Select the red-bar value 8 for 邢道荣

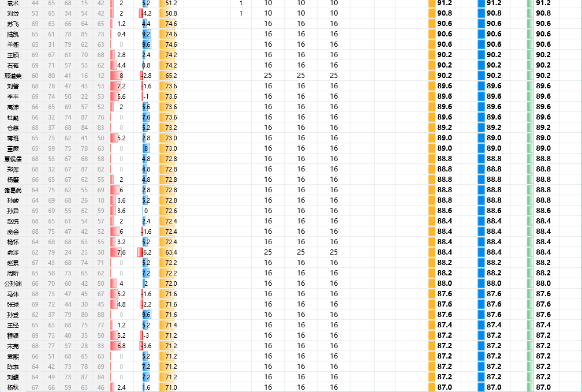coord(121,76)
